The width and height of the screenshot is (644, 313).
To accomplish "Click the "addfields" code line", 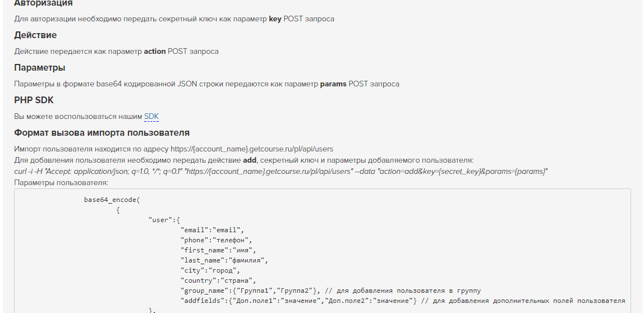I will (x=403, y=301).
